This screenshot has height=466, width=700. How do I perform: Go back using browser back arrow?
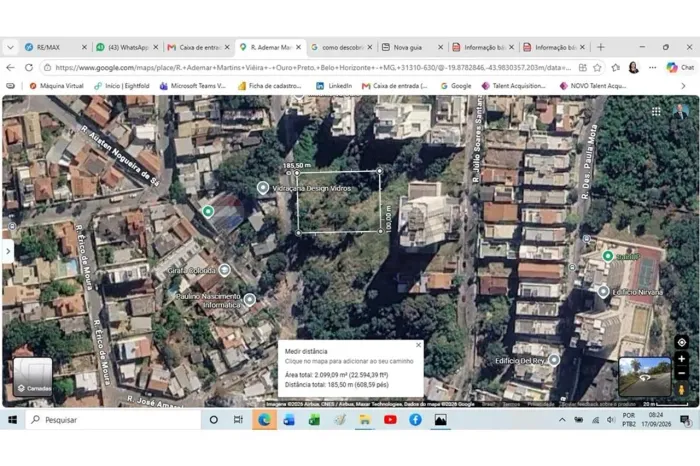(x=10, y=67)
